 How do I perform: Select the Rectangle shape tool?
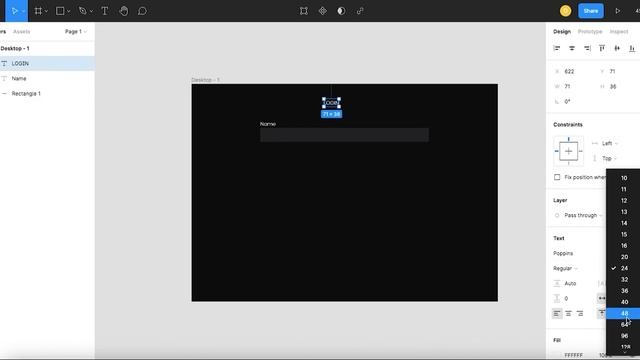tap(60, 11)
